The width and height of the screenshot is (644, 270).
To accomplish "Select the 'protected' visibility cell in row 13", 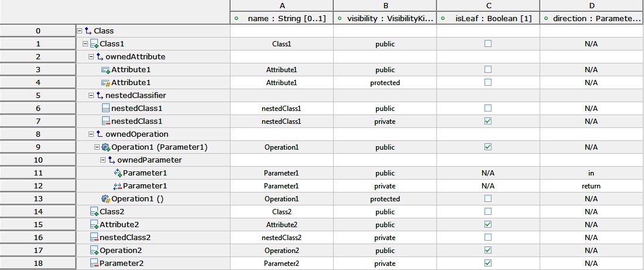I will click(x=385, y=199).
